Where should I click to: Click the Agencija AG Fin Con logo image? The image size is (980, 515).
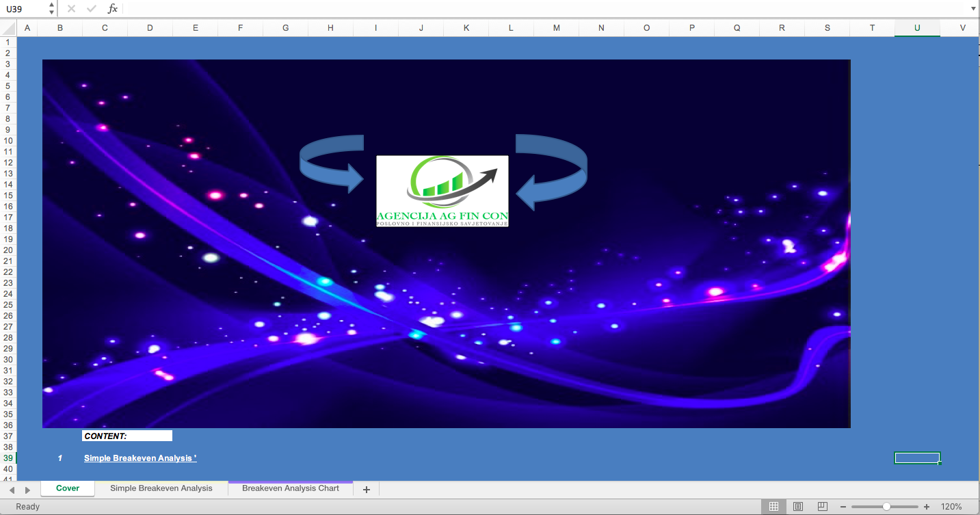tap(442, 191)
